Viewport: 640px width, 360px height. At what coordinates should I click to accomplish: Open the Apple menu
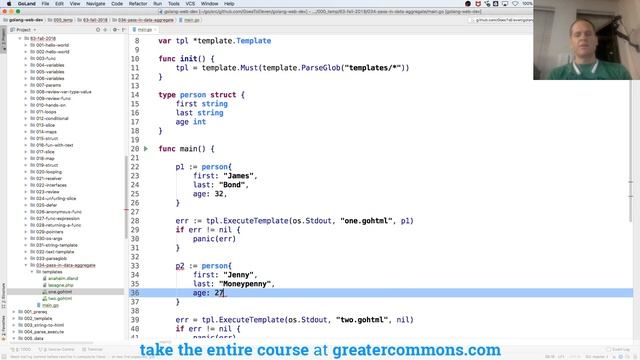[x=9, y=4]
